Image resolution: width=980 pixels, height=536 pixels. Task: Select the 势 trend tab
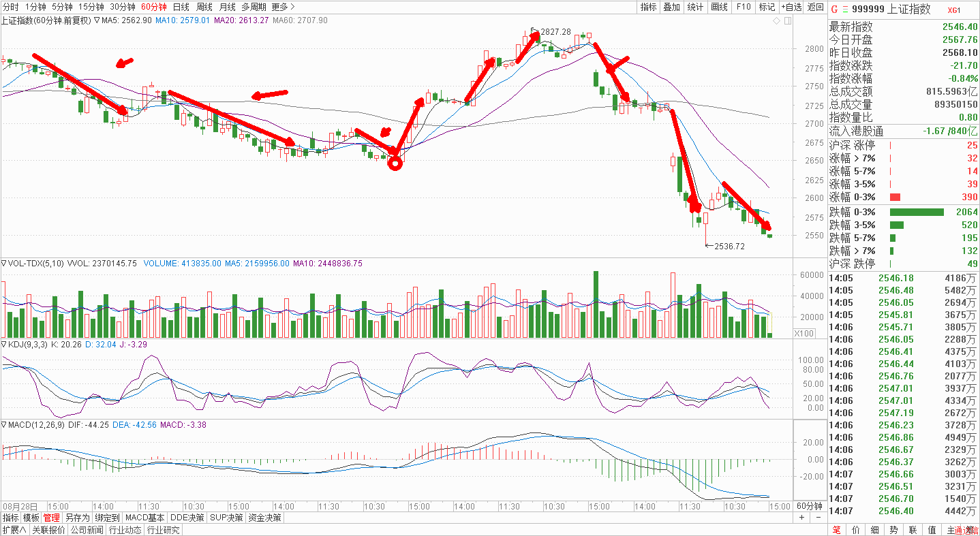[893, 530]
